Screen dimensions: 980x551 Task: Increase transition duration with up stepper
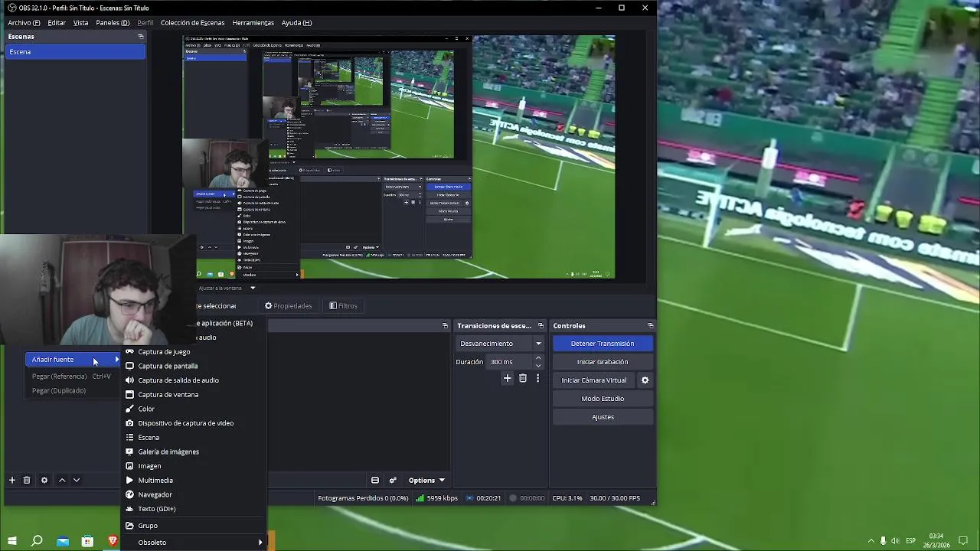(x=538, y=358)
